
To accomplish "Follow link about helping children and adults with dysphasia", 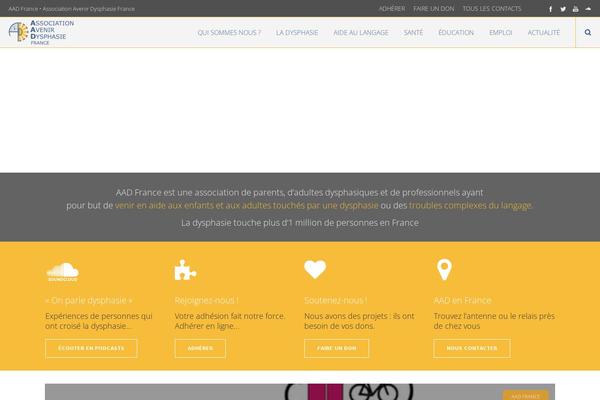I will pos(246,206).
